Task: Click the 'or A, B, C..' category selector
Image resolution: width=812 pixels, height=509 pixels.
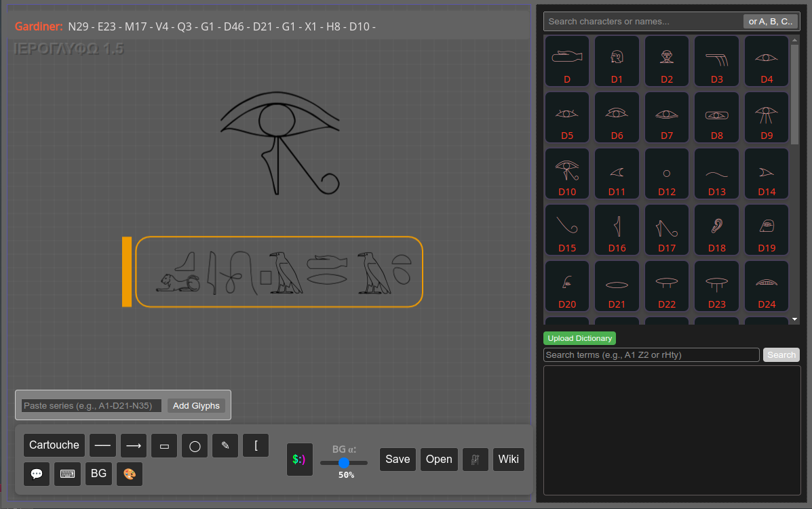Action: [770, 22]
